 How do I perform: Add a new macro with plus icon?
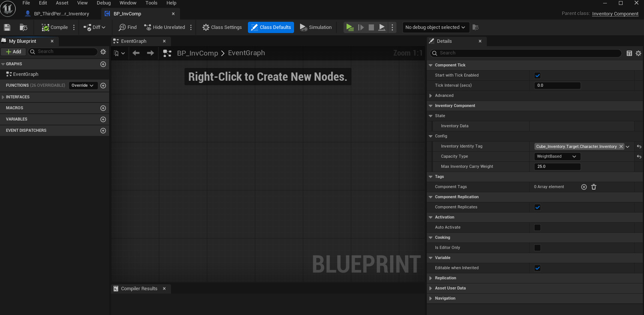(103, 108)
